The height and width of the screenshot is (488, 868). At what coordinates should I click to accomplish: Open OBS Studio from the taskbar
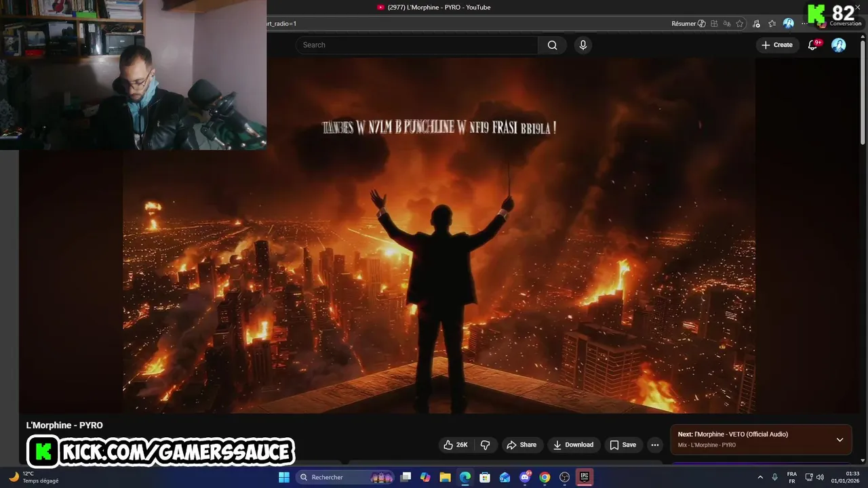(564, 477)
